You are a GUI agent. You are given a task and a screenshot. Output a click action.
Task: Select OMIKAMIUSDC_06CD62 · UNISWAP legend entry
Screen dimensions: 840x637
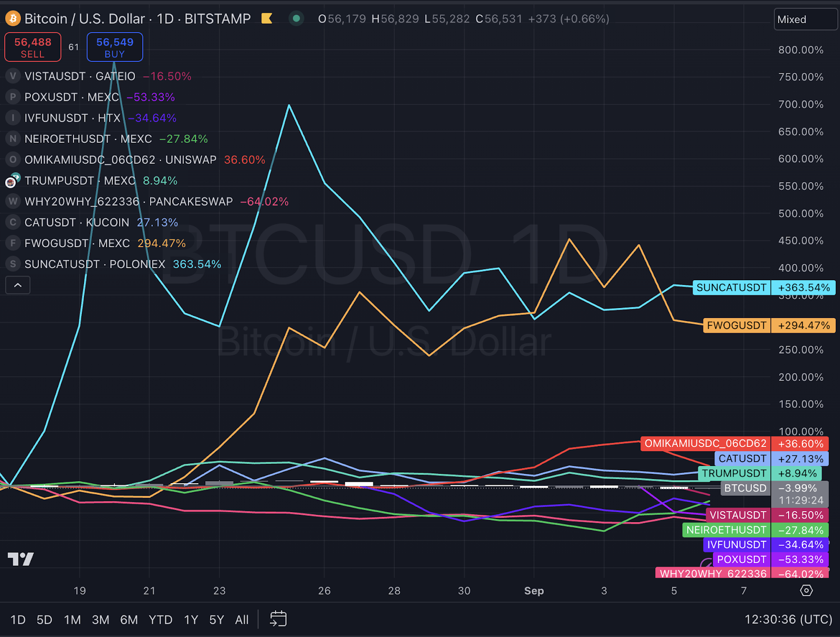pos(120,160)
